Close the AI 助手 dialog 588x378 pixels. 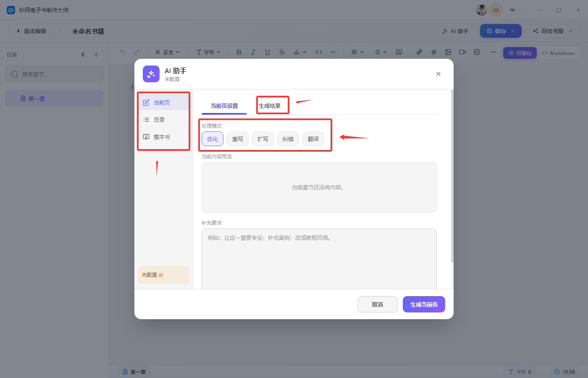[x=438, y=74]
